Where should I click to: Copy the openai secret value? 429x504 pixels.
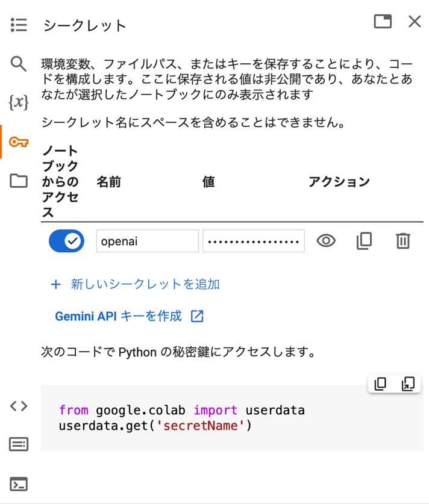point(365,241)
